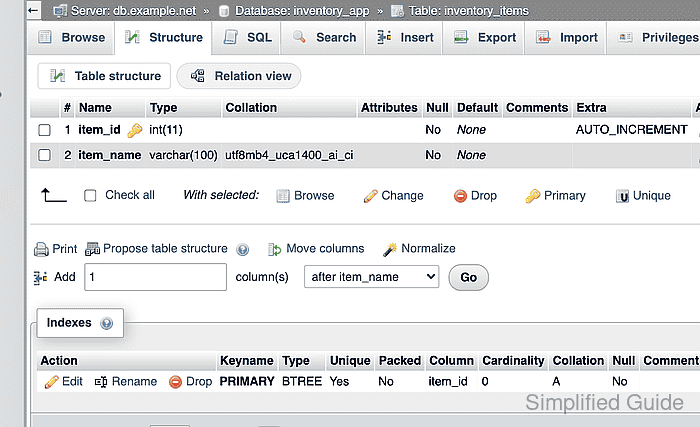Click the BTREE index type cell

point(302,381)
